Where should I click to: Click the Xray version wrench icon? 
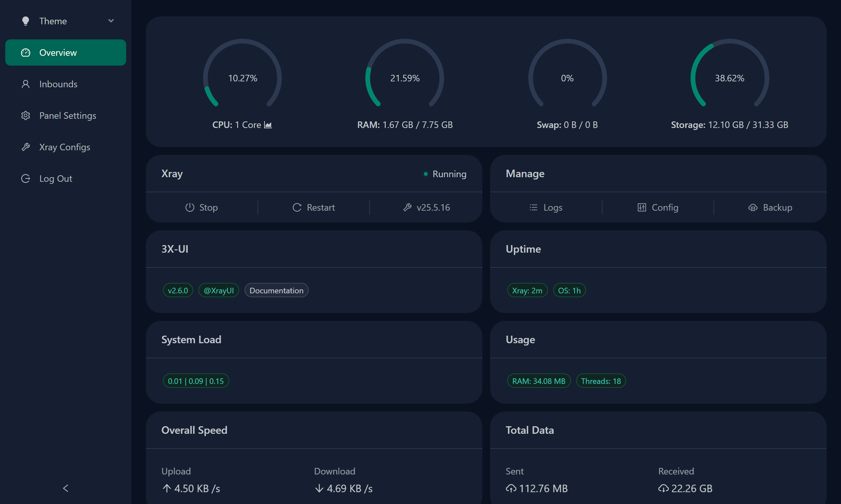407,207
